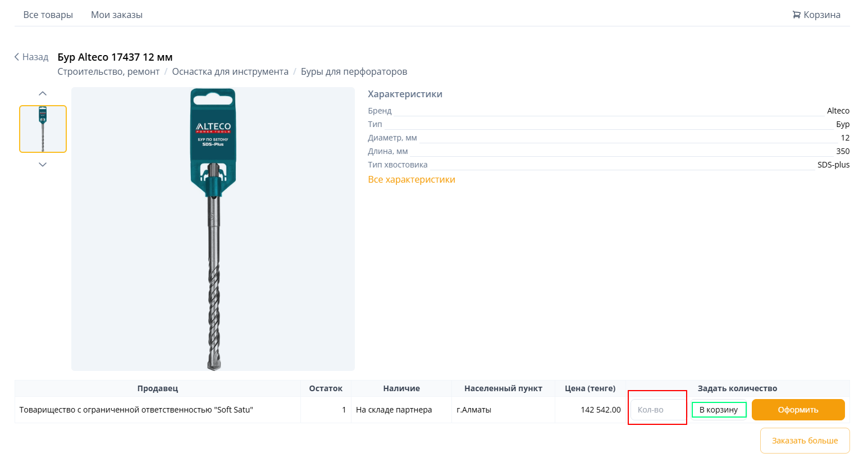Screen dimensions: 868x462
Task: Click the orange Оформить button
Action: pos(798,410)
